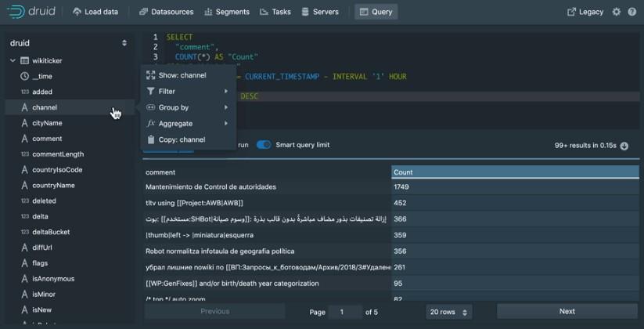The width and height of the screenshot is (644, 329).
Task: Click the string icon beside isMinor
Action: 24,295
